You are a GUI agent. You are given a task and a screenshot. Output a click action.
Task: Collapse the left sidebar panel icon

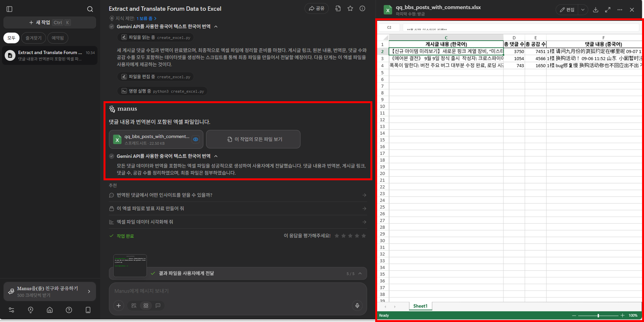click(9, 9)
